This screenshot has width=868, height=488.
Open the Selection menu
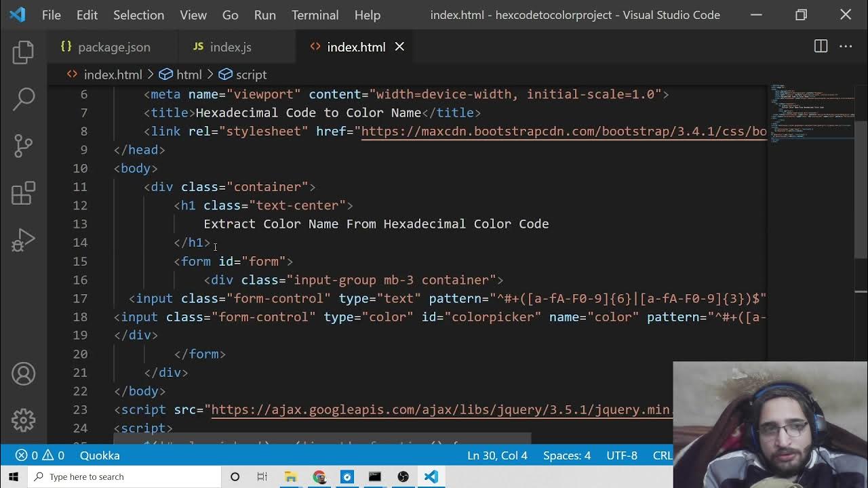[138, 15]
